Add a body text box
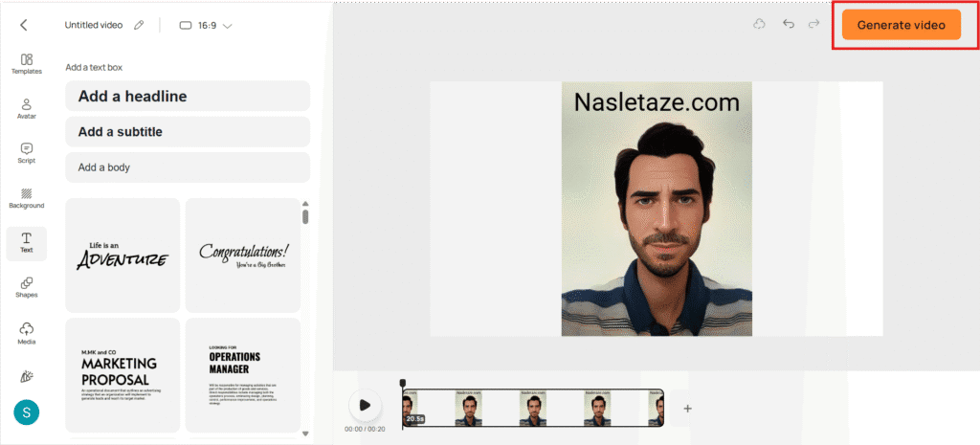Screen dimensions: 980x445 (188, 167)
